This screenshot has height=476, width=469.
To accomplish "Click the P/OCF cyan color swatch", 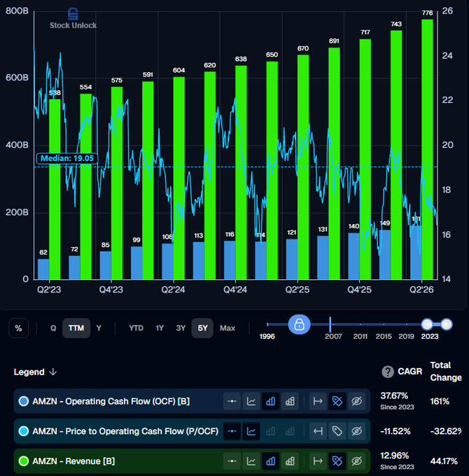I will tap(24, 431).
